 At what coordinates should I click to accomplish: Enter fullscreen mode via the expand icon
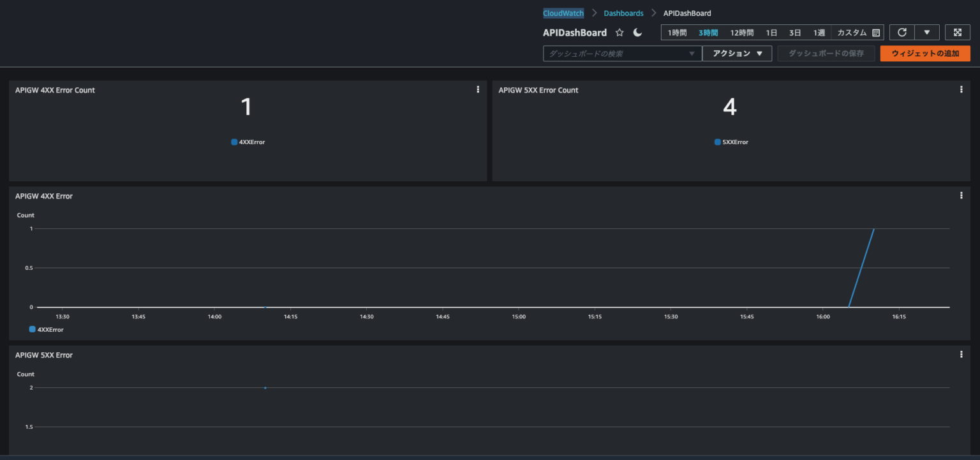tap(957, 32)
